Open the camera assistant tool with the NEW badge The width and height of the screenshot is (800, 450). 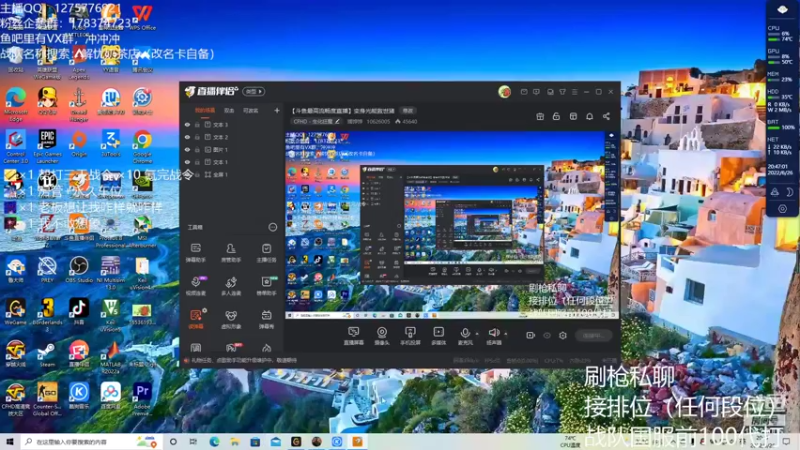(266, 286)
